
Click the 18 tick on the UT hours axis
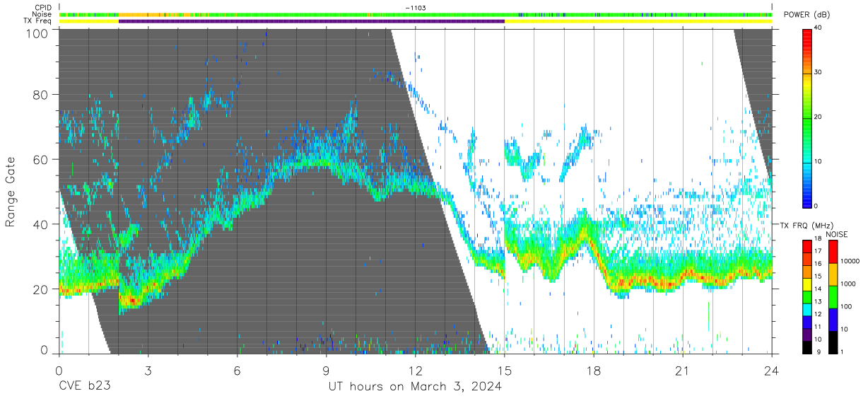click(x=594, y=371)
